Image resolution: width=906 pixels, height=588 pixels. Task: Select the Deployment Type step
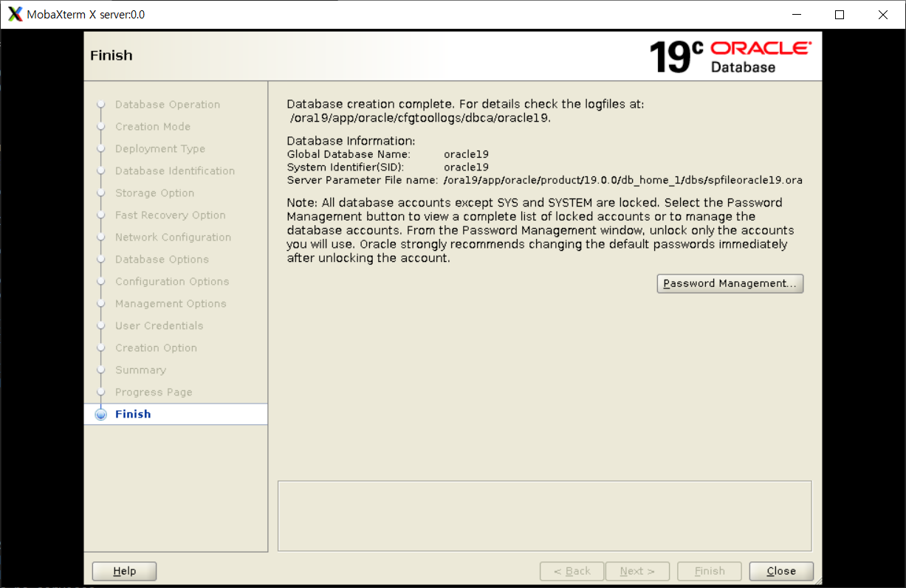[x=160, y=149]
